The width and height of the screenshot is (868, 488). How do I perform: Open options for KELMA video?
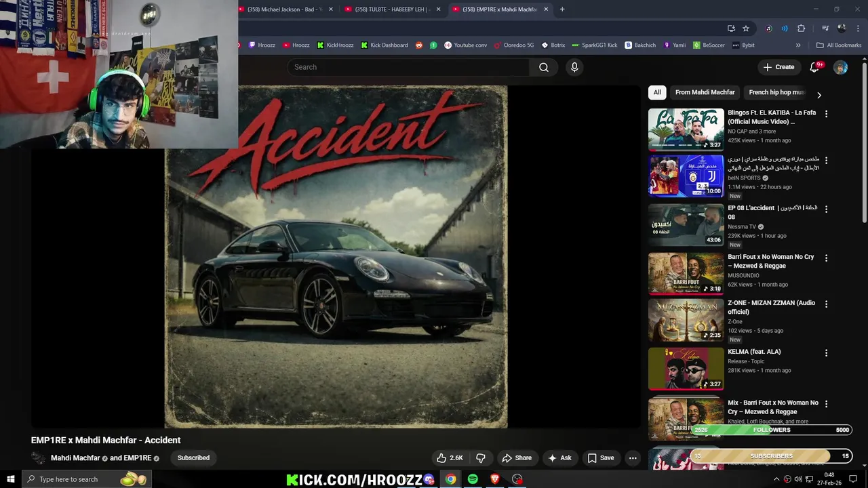826,353
